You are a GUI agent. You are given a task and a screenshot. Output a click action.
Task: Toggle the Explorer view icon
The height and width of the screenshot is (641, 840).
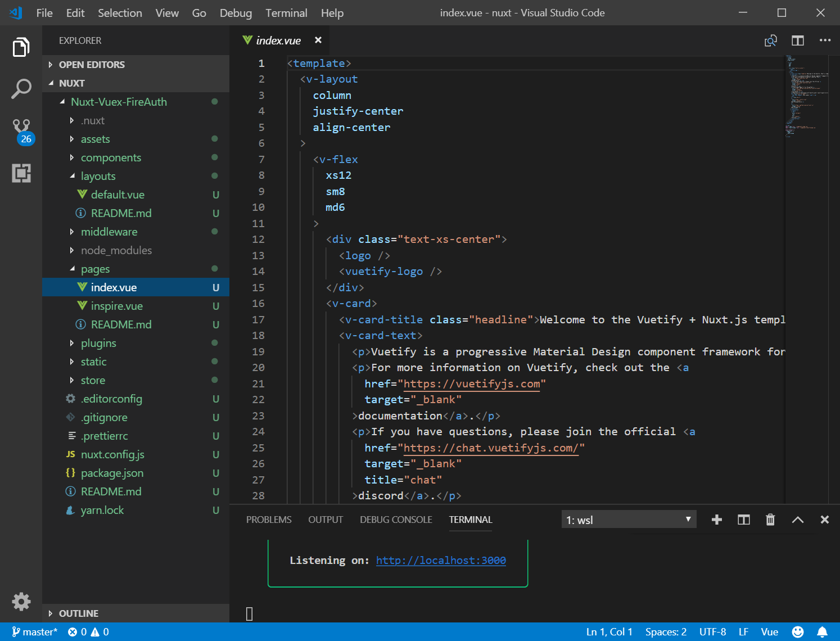point(21,47)
